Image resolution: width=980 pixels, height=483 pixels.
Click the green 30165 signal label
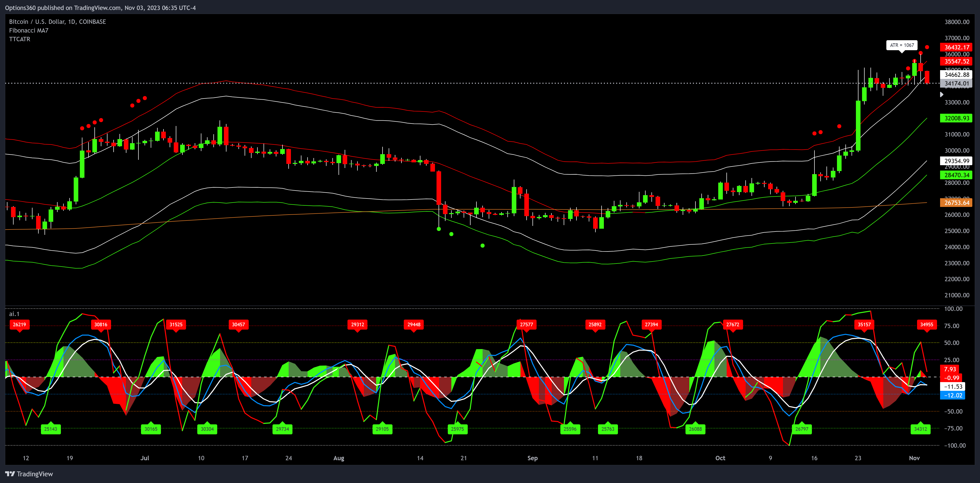(151, 429)
